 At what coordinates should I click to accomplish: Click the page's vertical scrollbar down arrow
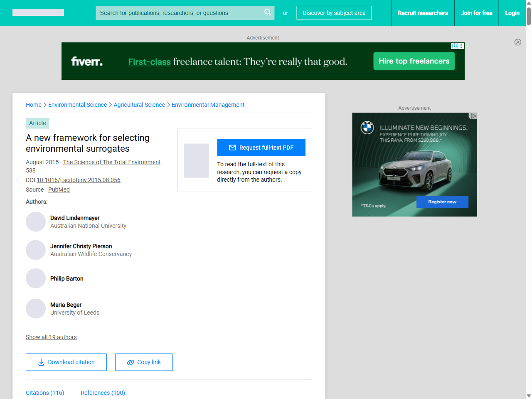[x=529, y=396]
